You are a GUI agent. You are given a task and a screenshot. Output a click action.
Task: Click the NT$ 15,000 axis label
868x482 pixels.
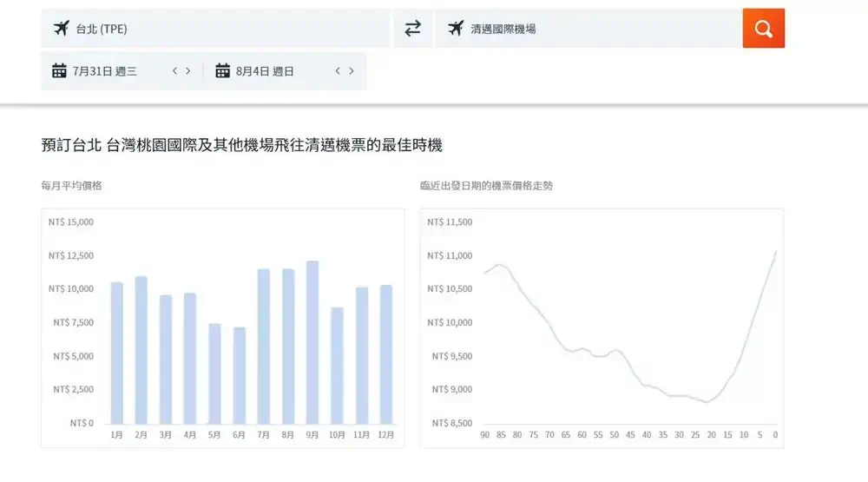click(71, 222)
